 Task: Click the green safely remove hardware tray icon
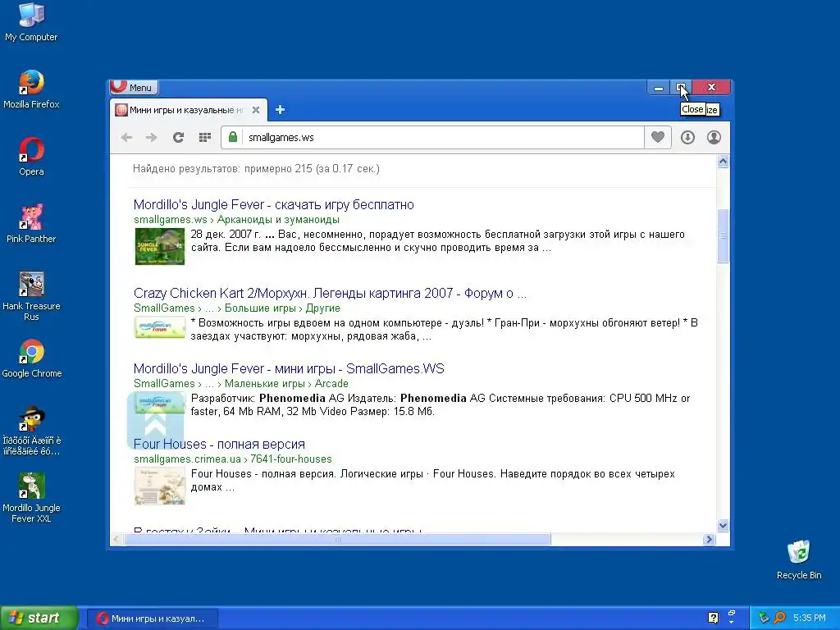764,618
